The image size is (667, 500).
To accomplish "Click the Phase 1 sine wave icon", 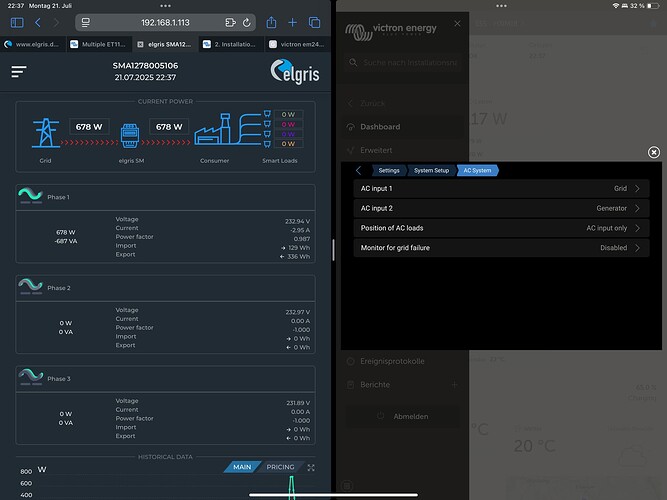I will click(x=31, y=195).
